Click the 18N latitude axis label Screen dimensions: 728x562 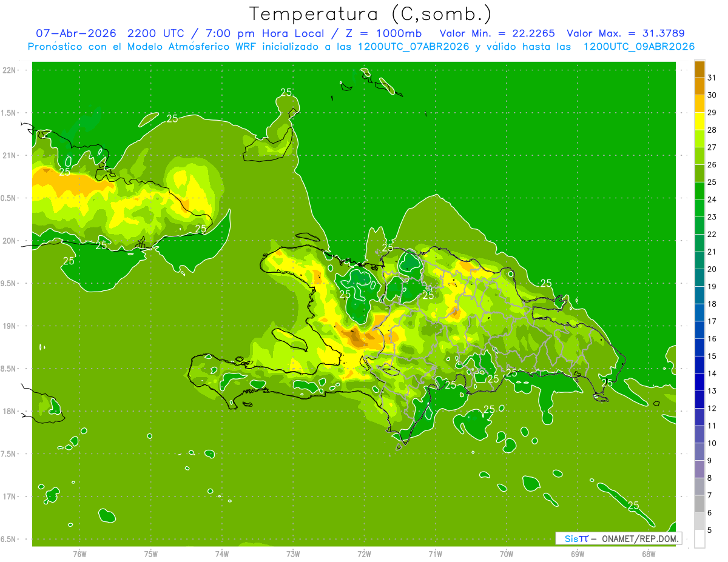10,411
